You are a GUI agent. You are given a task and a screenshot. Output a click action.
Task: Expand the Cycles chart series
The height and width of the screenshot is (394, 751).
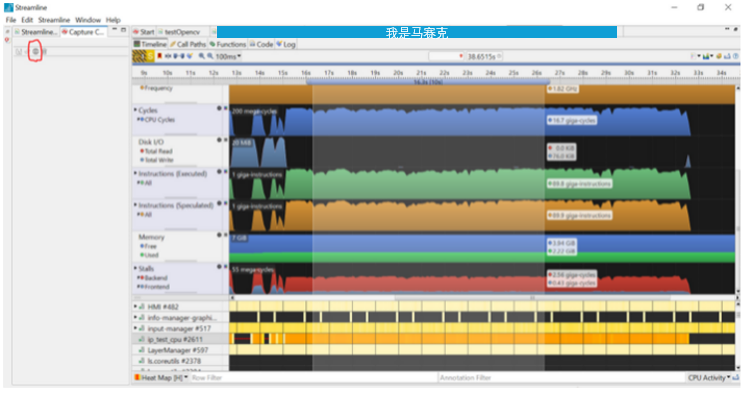click(136, 110)
